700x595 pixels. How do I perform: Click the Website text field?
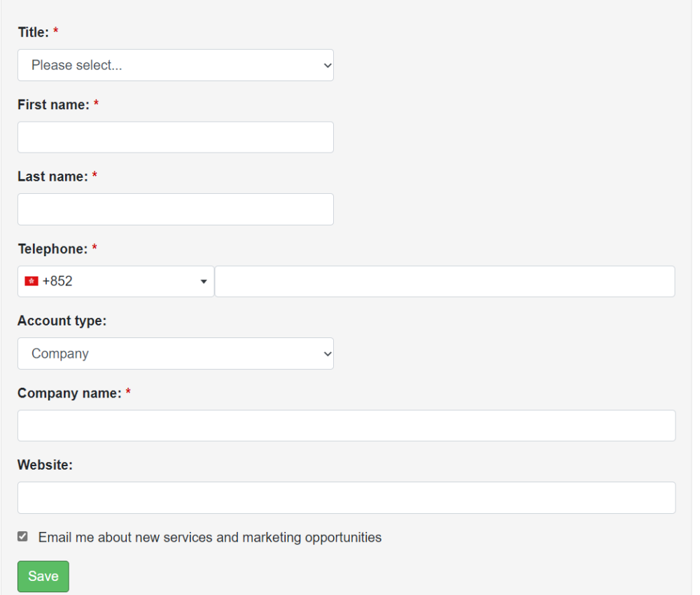click(x=346, y=498)
